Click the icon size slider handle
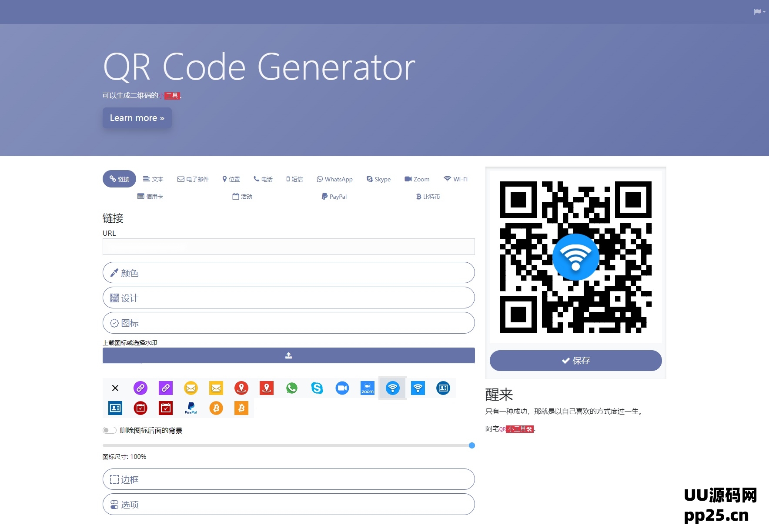The height and width of the screenshot is (532, 769). (472, 445)
